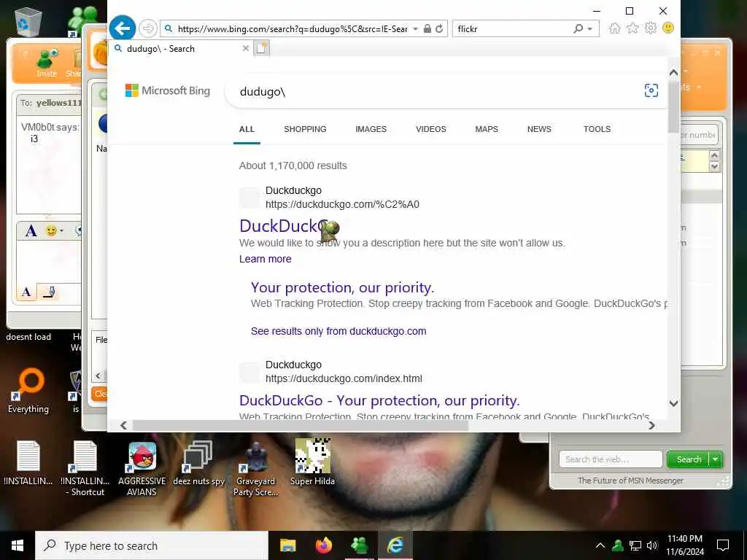Viewport: 747px width, 560px height.
Task: Open File Explorer from the taskbar
Action: tap(287, 545)
